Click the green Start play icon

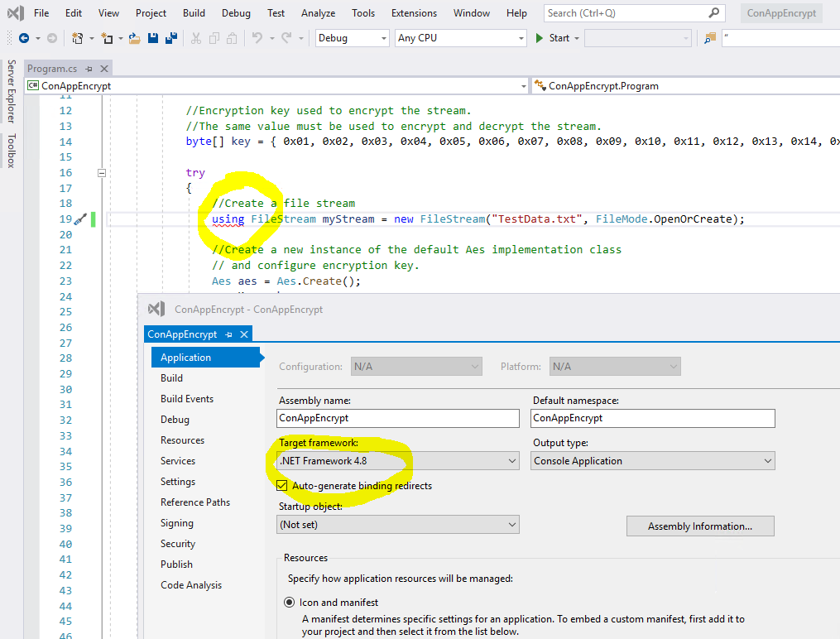tap(540, 38)
